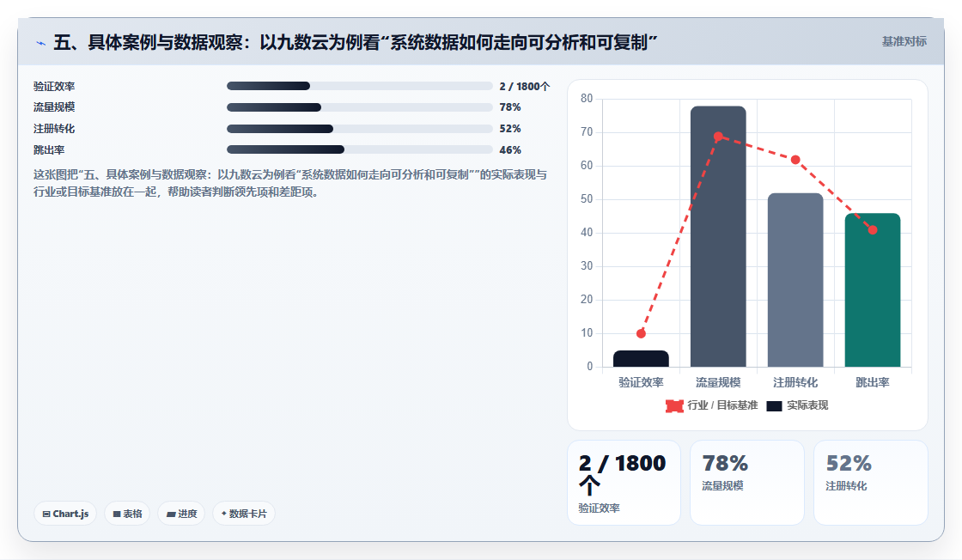This screenshot has width=962, height=560.
Task: Select the 表格 tag chip
Action: (127, 514)
